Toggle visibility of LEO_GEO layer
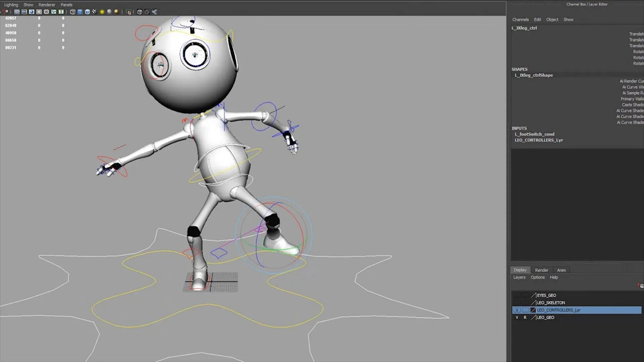 tap(517, 317)
